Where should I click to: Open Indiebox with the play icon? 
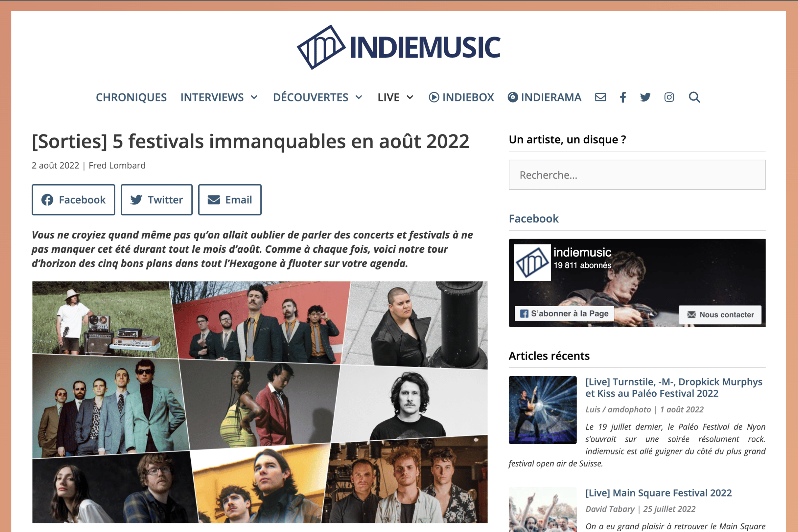pyautogui.click(x=461, y=97)
